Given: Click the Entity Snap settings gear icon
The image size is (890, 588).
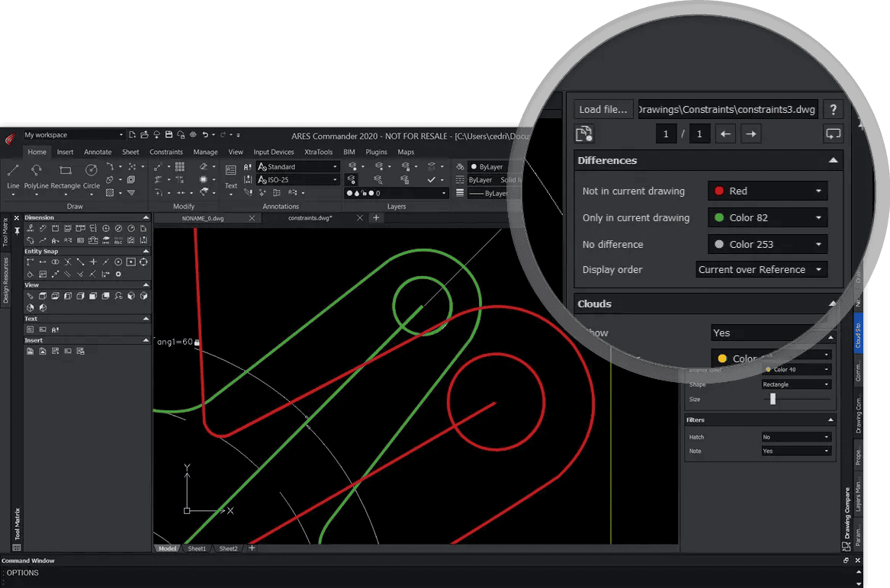Looking at the screenshot, I should point(119,274).
